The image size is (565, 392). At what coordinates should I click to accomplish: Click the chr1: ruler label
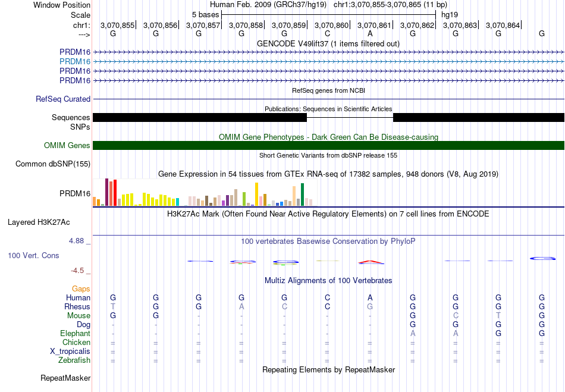click(81, 25)
